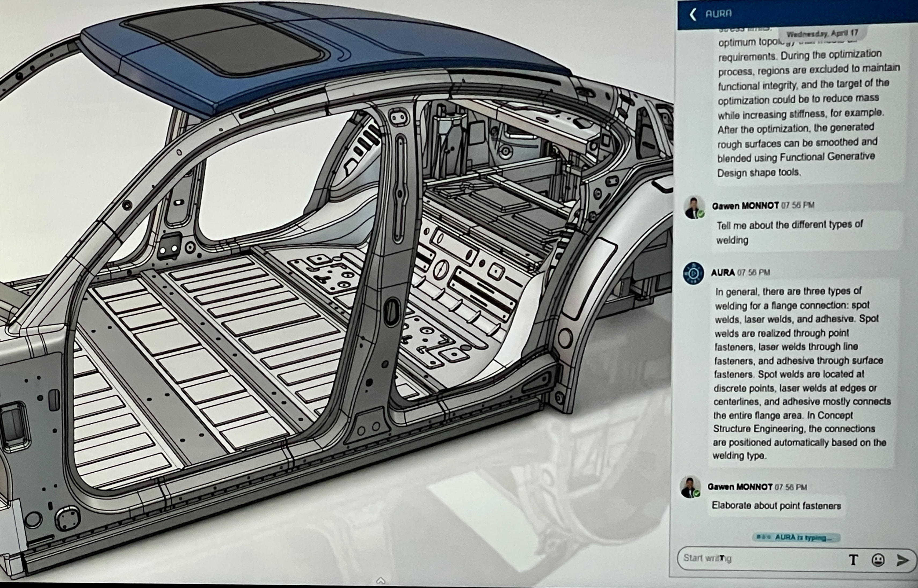Viewport: 918px width, 588px height.
Task: Click Gawen MONNOT's avatar beside the point fasteners message
Action: (690, 487)
